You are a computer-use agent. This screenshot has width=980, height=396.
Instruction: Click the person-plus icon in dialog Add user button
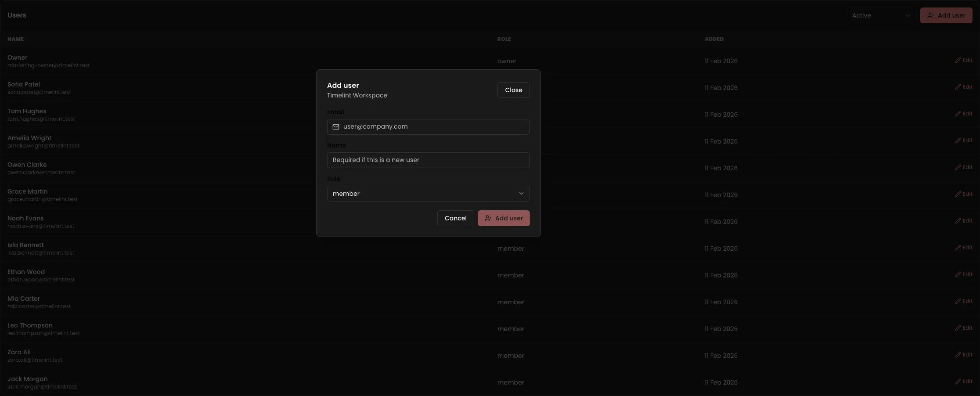[488, 218]
